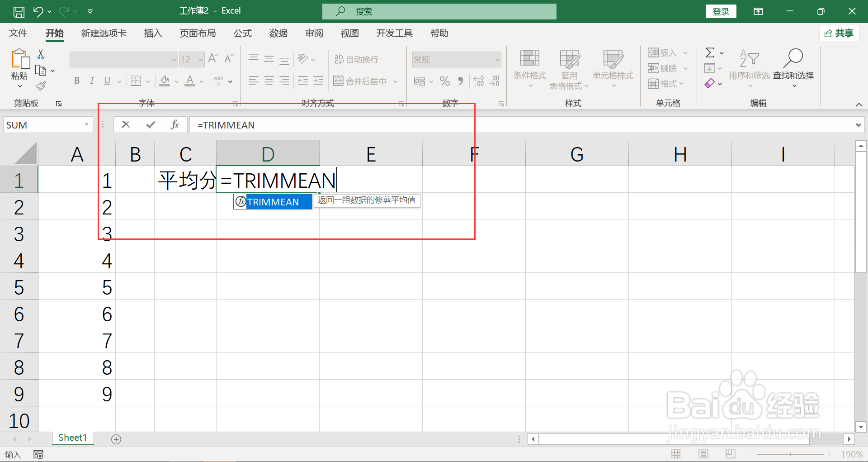The width and height of the screenshot is (868, 462).
Task: Click Conditional Formatting icon
Action: point(529,59)
